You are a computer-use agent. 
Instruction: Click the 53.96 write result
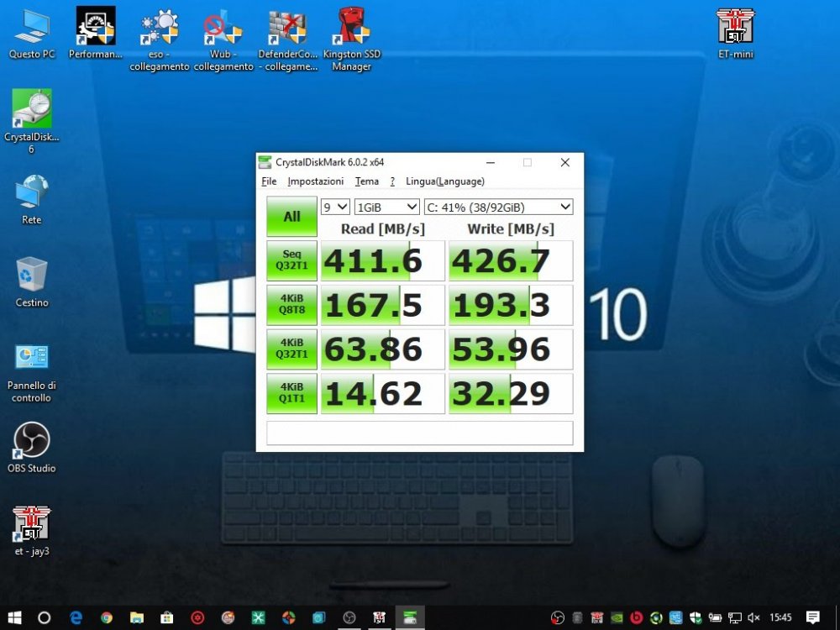click(511, 349)
